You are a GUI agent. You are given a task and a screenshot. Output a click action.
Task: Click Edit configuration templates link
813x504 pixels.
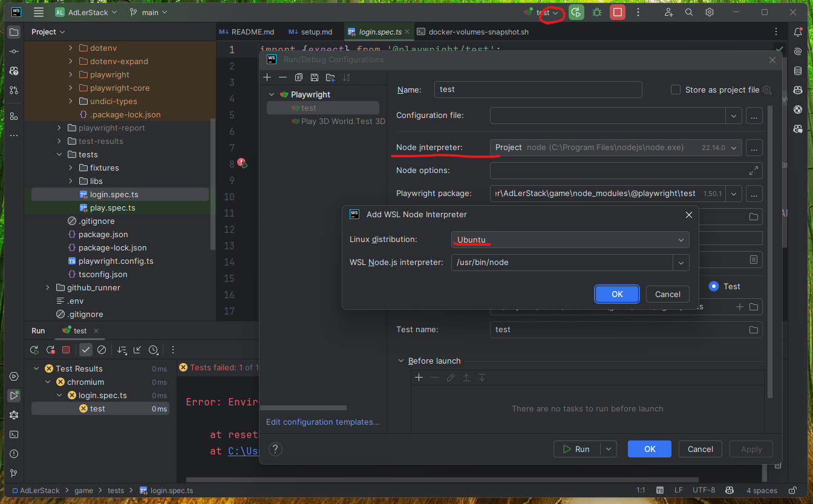(322, 422)
